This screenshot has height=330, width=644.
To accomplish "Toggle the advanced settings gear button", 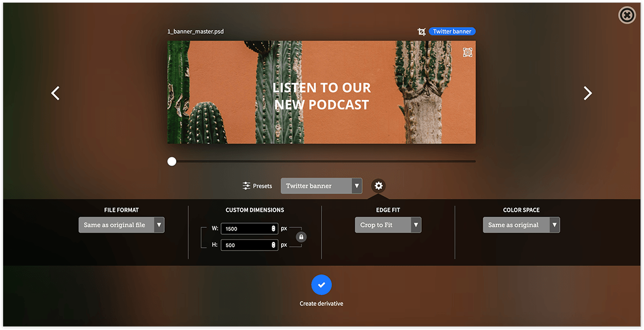I will click(379, 186).
